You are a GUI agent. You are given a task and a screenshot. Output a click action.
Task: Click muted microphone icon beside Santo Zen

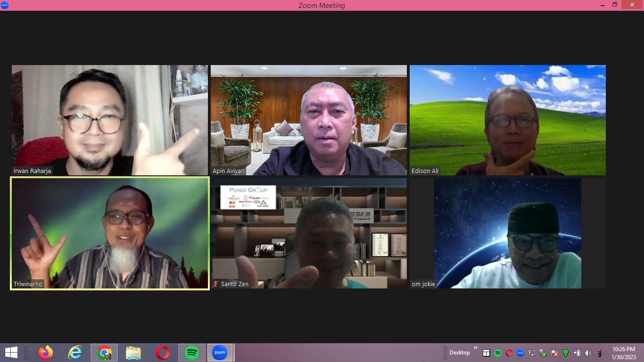coord(215,284)
